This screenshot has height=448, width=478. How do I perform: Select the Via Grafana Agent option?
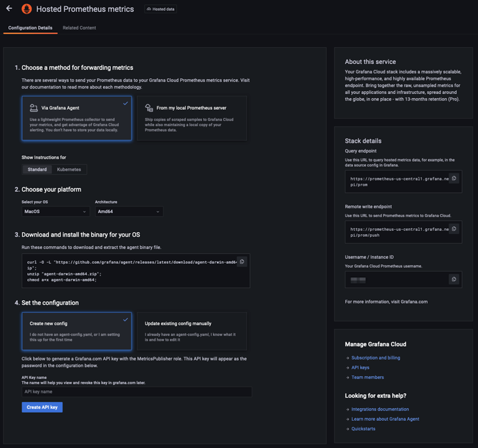coord(76,118)
